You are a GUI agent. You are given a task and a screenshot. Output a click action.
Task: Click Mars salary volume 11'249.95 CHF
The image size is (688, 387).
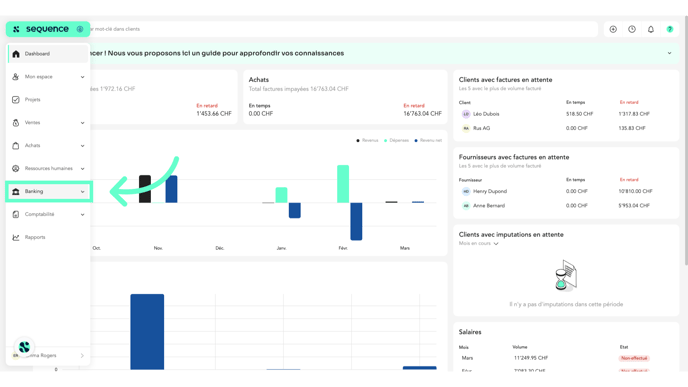[x=531, y=358]
